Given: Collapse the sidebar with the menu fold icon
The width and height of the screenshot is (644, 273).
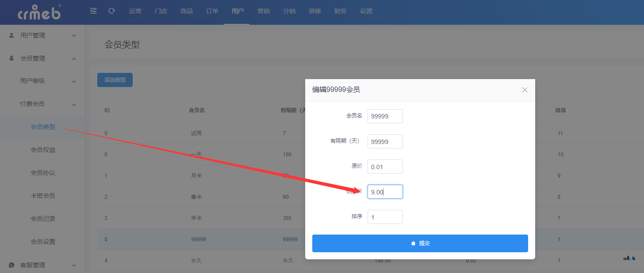Looking at the screenshot, I should point(93,11).
